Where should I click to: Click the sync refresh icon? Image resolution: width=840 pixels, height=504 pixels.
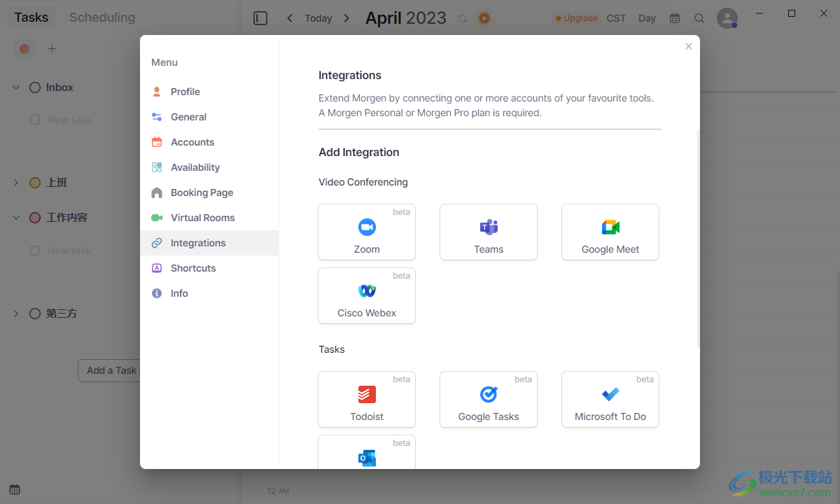coord(462,18)
